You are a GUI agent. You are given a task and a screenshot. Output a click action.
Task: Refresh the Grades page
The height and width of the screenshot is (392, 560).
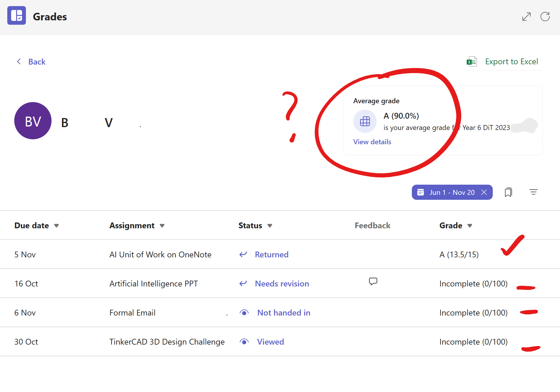click(x=545, y=17)
